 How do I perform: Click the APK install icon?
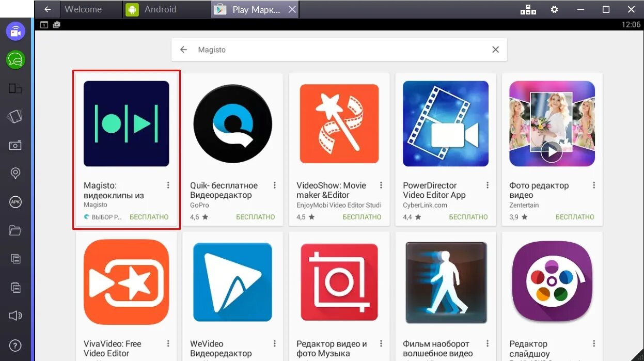click(15, 202)
